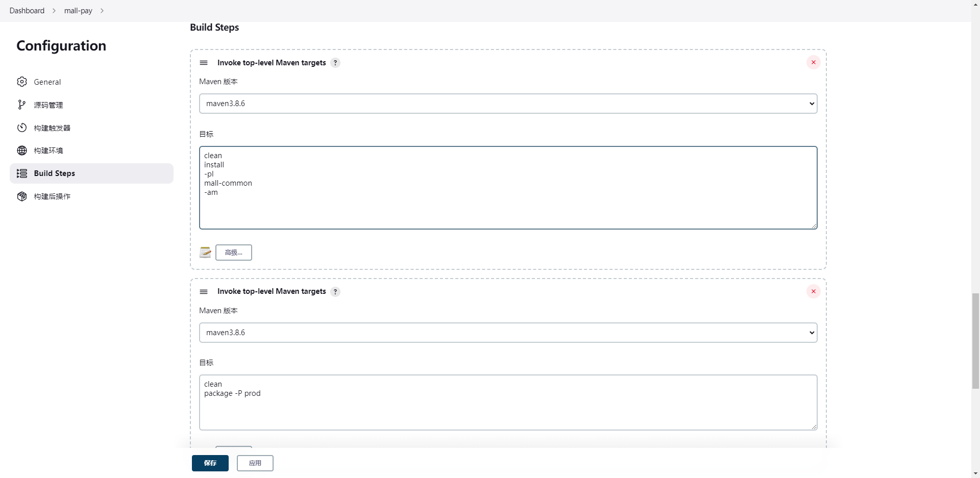The height and width of the screenshot is (478, 980).
Task: Click the page vertical scrollbar thumb
Action: (975, 341)
